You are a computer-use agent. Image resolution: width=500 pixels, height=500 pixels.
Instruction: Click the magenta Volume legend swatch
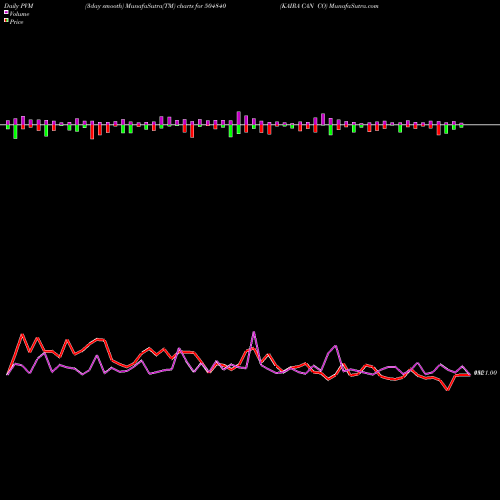click(6, 12)
